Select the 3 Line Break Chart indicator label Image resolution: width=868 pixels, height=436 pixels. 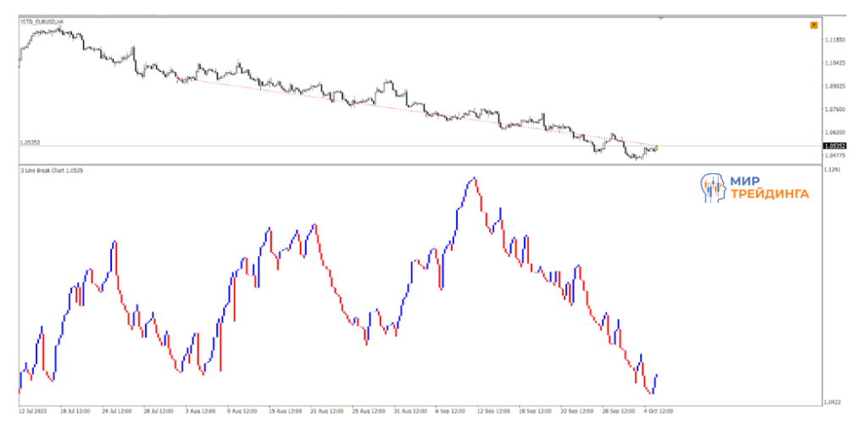[51, 171]
